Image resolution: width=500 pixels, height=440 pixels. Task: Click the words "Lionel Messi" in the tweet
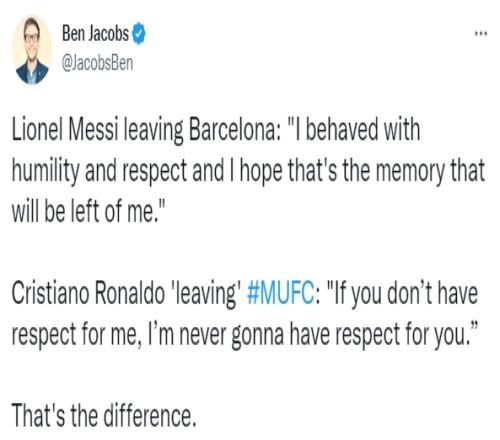pos(65,130)
